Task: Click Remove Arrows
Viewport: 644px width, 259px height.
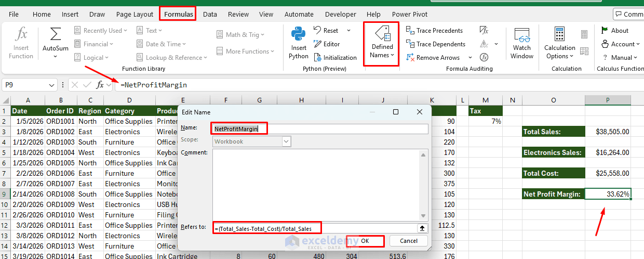Action: pyautogui.click(x=433, y=58)
